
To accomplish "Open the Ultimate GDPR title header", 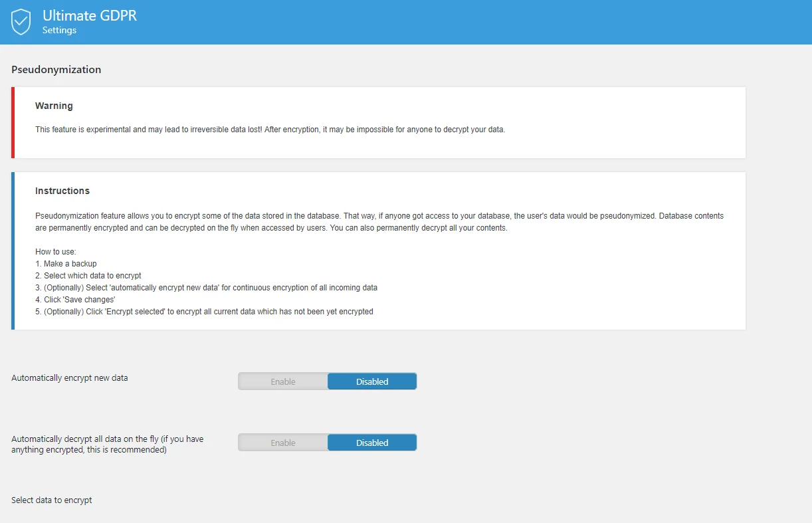I will coord(89,15).
